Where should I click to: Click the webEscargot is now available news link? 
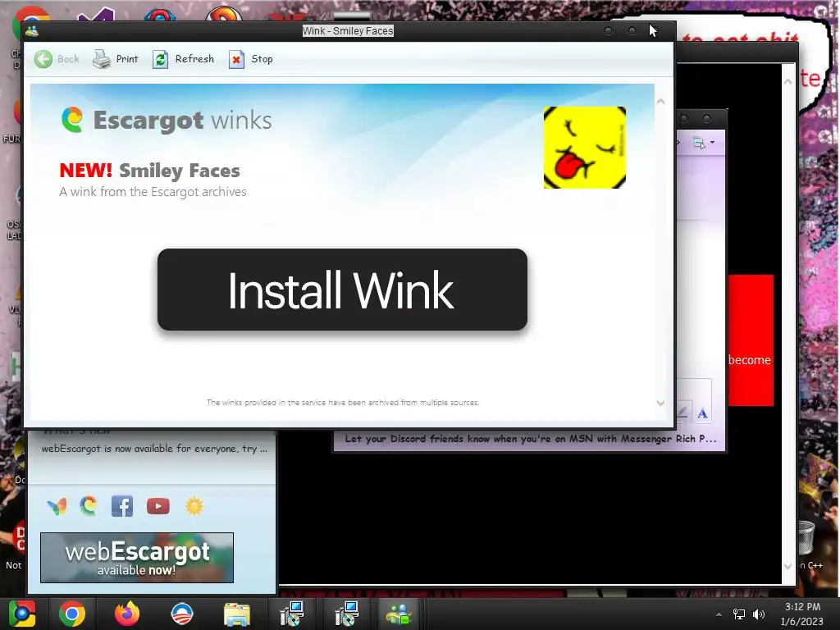click(x=154, y=449)
